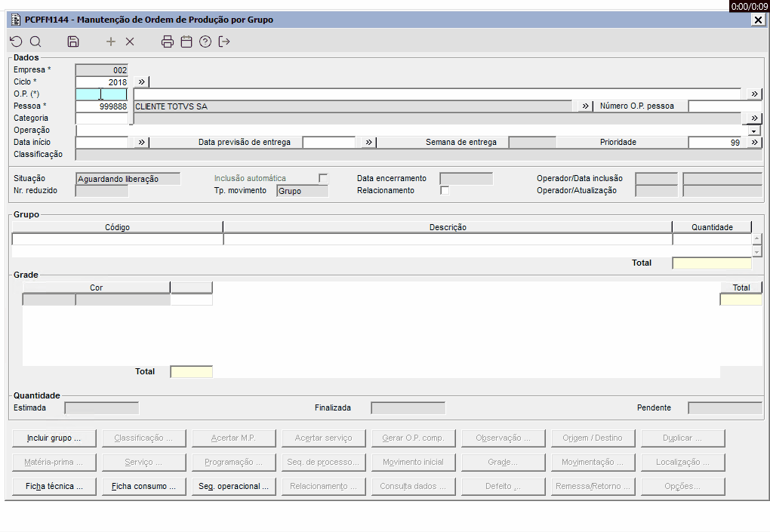
Task: Save the record with the diskette icon
Action: [73, 42]
